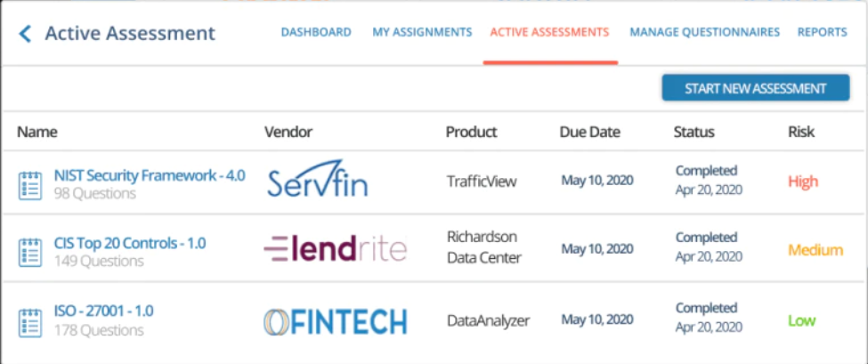Sort by the Due Date column header
868x364 pixels.
pos(589,133)
